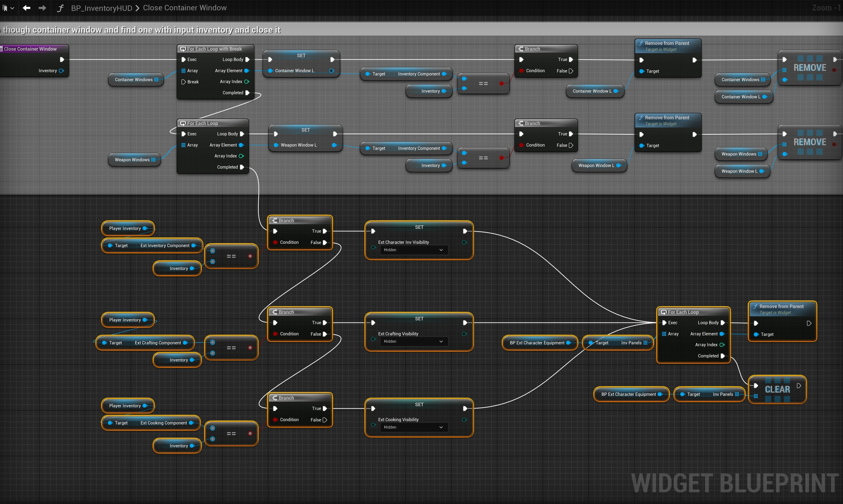Click the False pin of top Branch node

571,71
